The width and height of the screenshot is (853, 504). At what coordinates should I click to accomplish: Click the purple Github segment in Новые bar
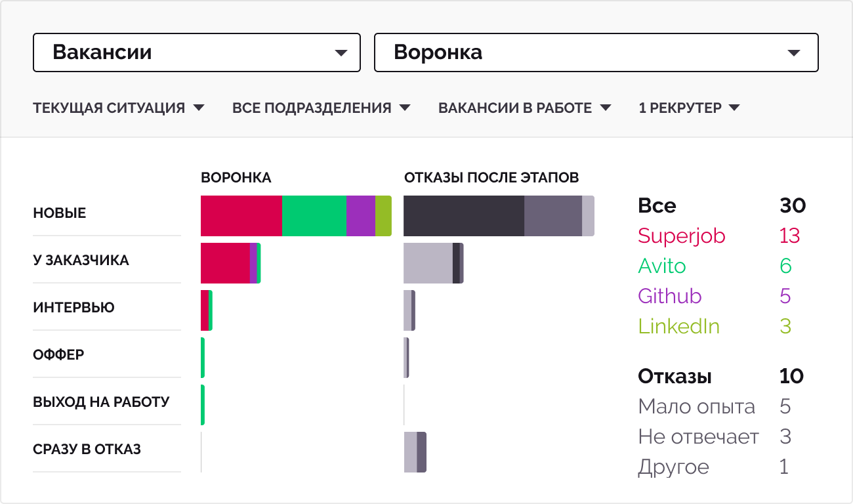[x=360, y=216]
